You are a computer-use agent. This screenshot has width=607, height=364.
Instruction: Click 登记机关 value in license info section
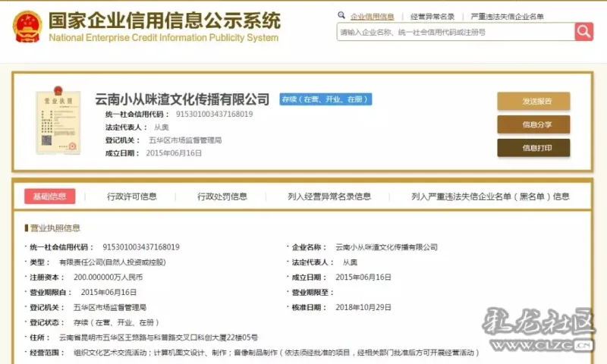(110, 308)
